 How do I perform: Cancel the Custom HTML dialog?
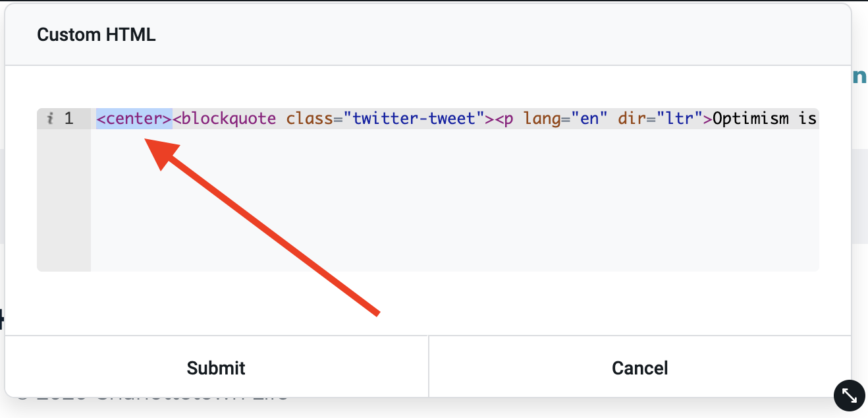pos(640,367)
